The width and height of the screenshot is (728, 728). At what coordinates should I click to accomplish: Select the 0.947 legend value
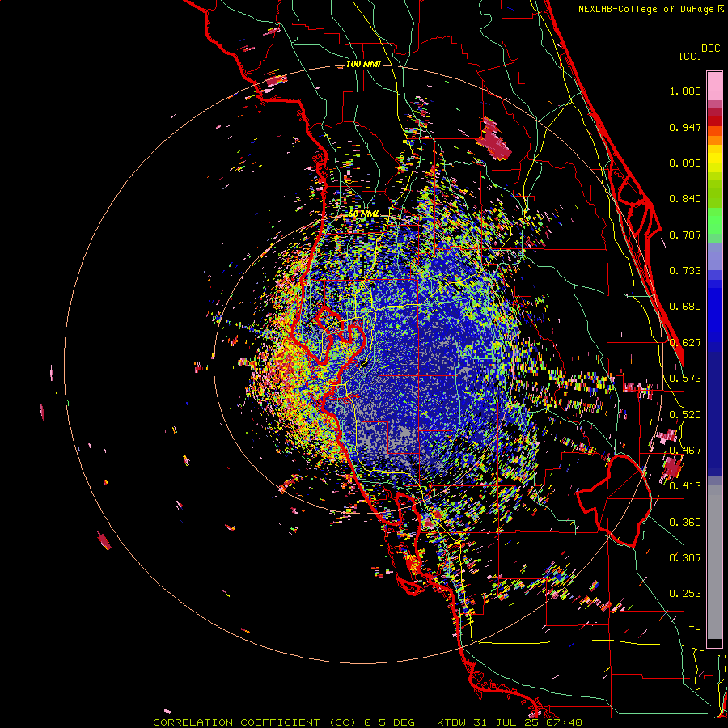pyautogui.click(x=685, y=127)
